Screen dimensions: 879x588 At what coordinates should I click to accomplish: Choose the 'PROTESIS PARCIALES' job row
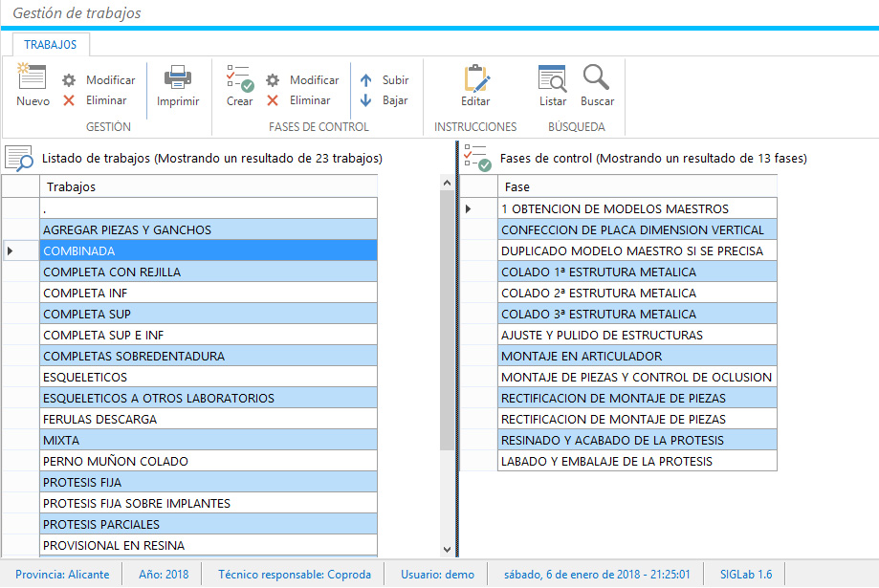[209, 524]
